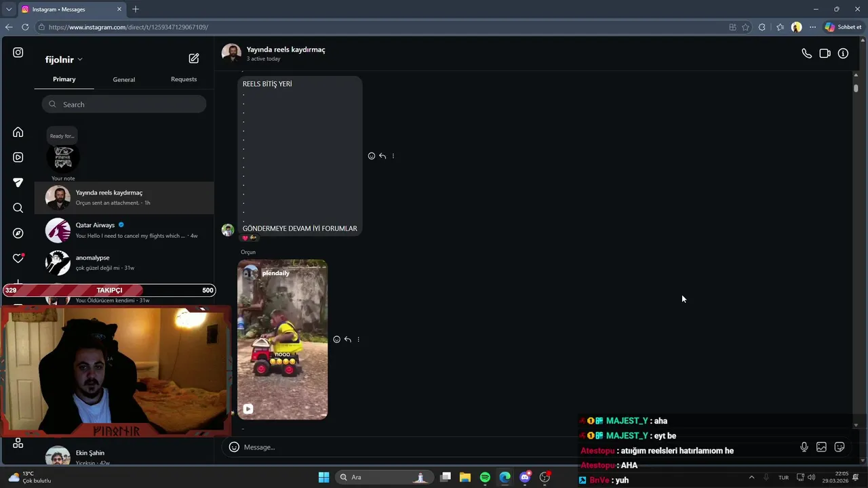Click the chat scrollbar down arrow

856,425
